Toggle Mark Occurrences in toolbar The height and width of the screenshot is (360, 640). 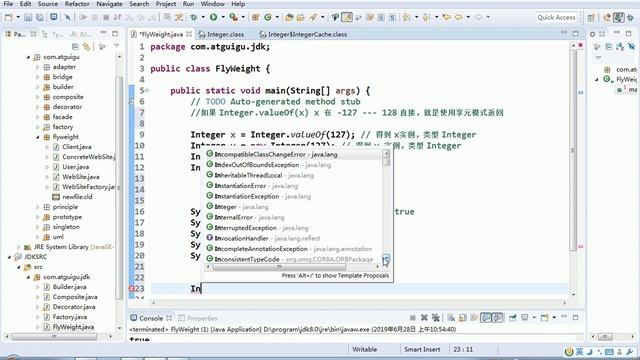coord(347,17)
